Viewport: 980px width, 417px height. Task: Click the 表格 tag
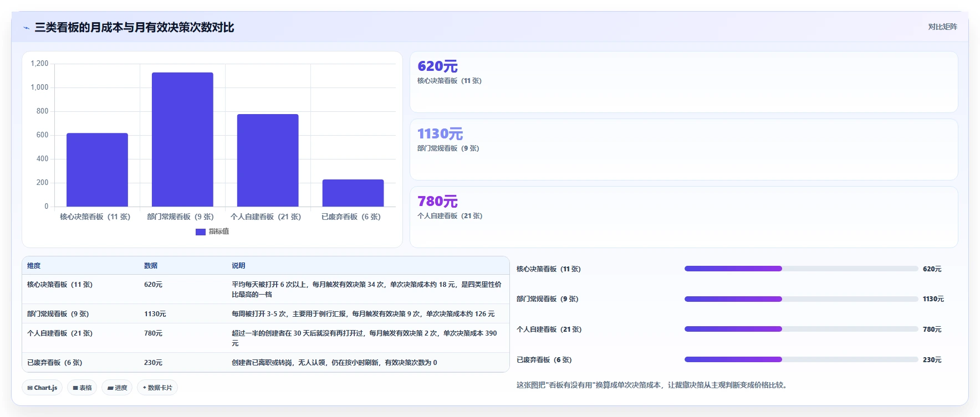pos(82,388)
